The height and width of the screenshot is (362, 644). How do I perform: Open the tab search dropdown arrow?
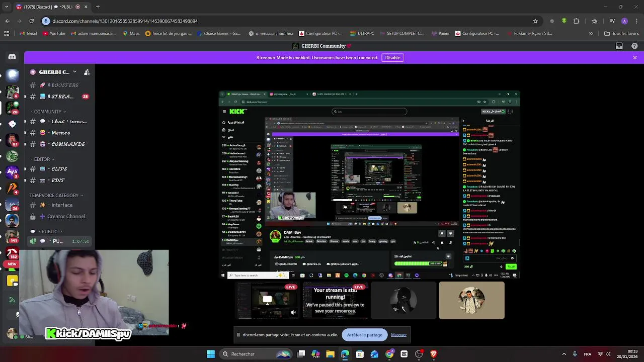(7, 7)
